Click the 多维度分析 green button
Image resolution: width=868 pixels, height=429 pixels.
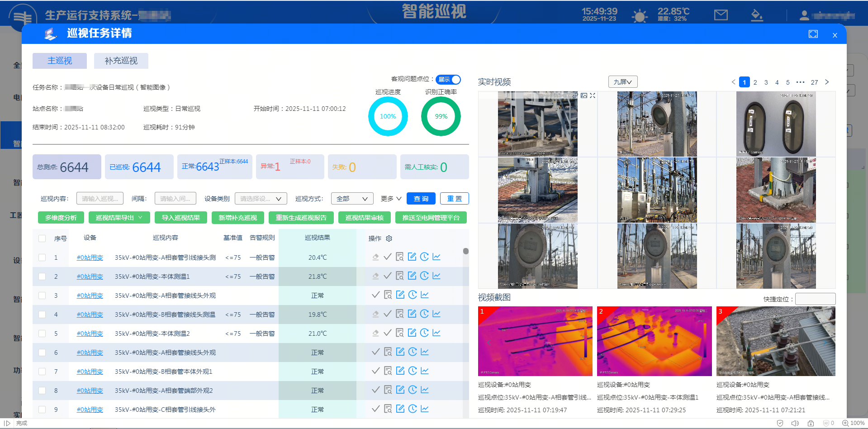pos(61,218)
